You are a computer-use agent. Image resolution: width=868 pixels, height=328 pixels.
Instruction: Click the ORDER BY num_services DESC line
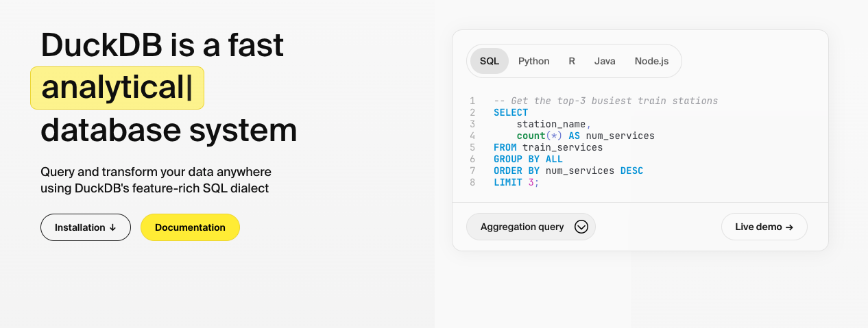coord(568,171)
